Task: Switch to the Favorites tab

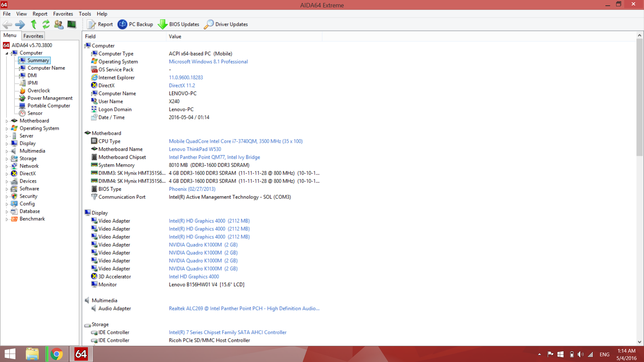Action: (33, 36)
